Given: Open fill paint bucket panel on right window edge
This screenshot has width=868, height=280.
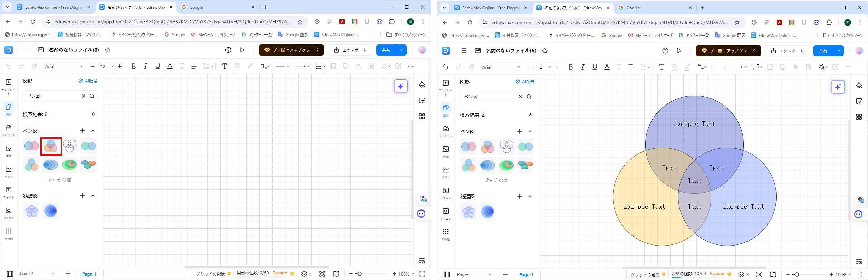Looking at the screenshot, I should click(x=859, y=85).
